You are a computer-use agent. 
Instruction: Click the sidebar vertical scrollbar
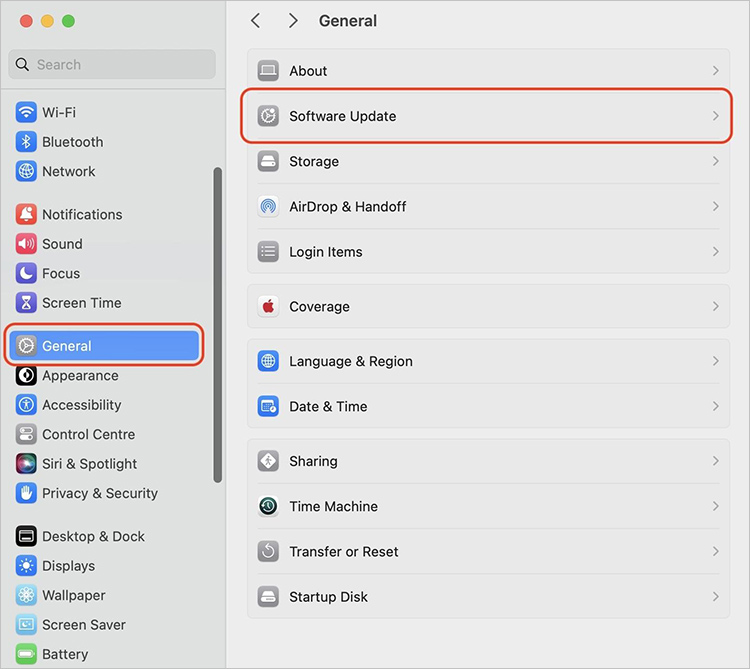[218, 325]
